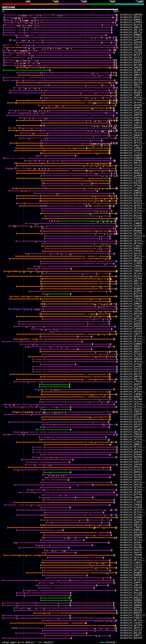
Task: Select the UniRef100_B9NBD2 label
Action: (131, 35)
